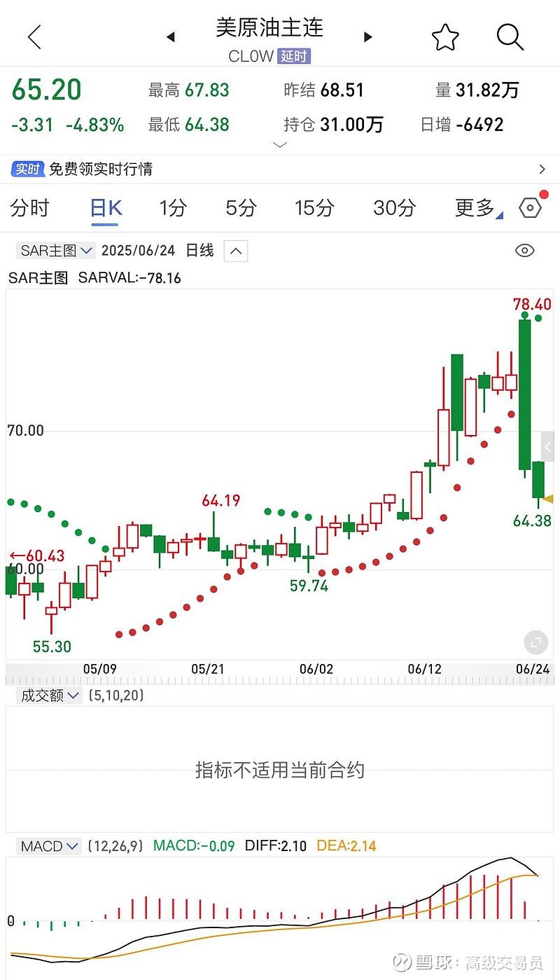Expand quote details chevron below prices

click(x=280, y=145)
